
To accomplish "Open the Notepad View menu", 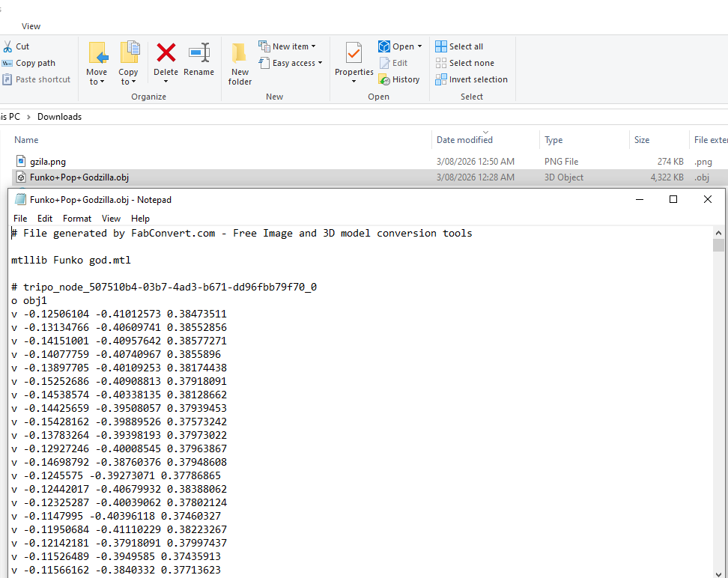I will point(111,219).
